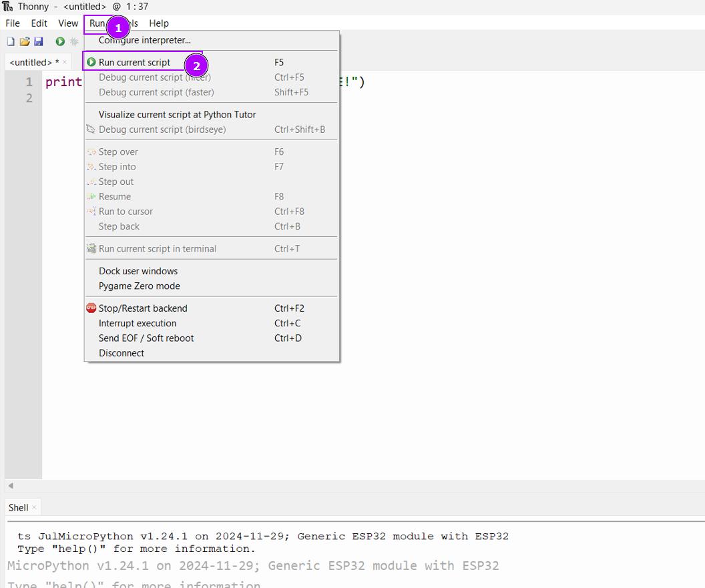
Task: Click the word print in line 1
Action: click(x=64, y=82)
